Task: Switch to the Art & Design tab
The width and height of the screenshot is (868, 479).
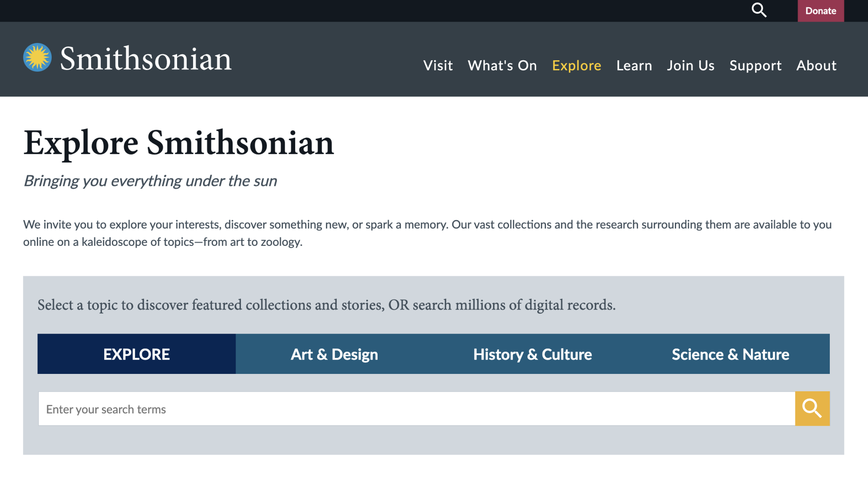Action: click(x=334, y=354)
